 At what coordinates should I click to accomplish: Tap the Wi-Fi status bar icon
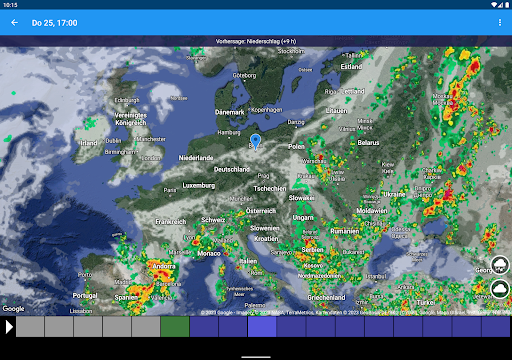pyautogui.click(x=494, y=5)
